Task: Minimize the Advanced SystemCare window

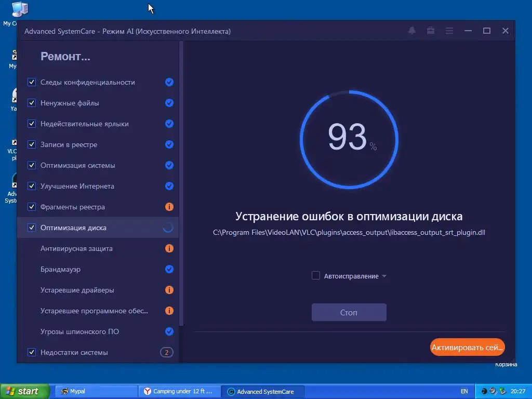Action: click(x=468, y=31)
